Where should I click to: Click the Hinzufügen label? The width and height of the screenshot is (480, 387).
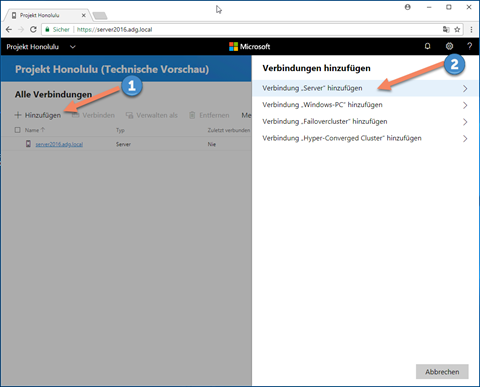(43, 115)
